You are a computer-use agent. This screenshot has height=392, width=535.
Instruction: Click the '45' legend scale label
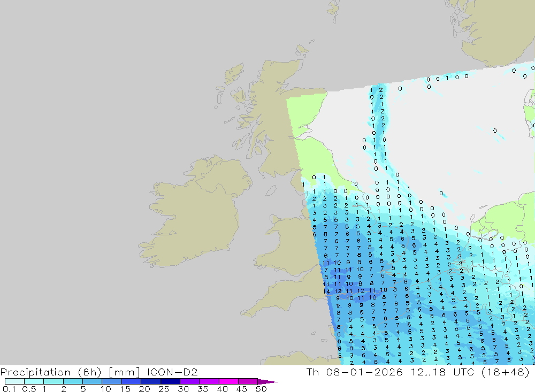coord(242,389)
